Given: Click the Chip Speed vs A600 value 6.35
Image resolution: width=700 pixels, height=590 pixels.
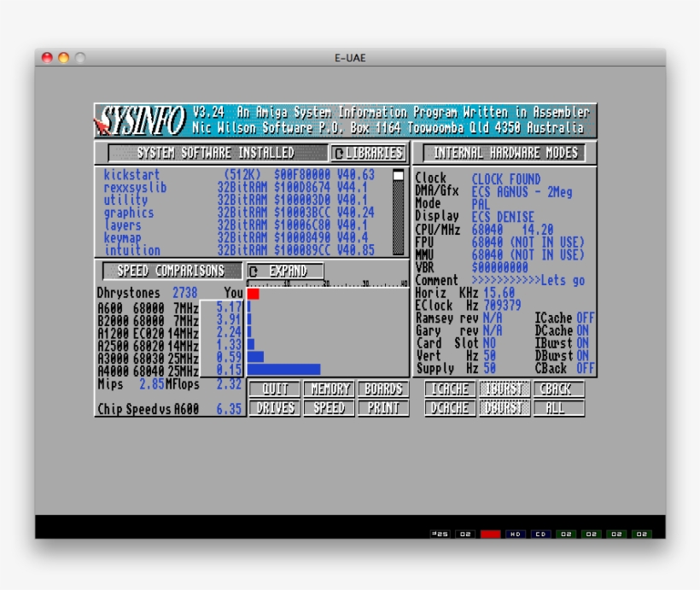Looking at the screenshot, I should click(x=229, y=409).
